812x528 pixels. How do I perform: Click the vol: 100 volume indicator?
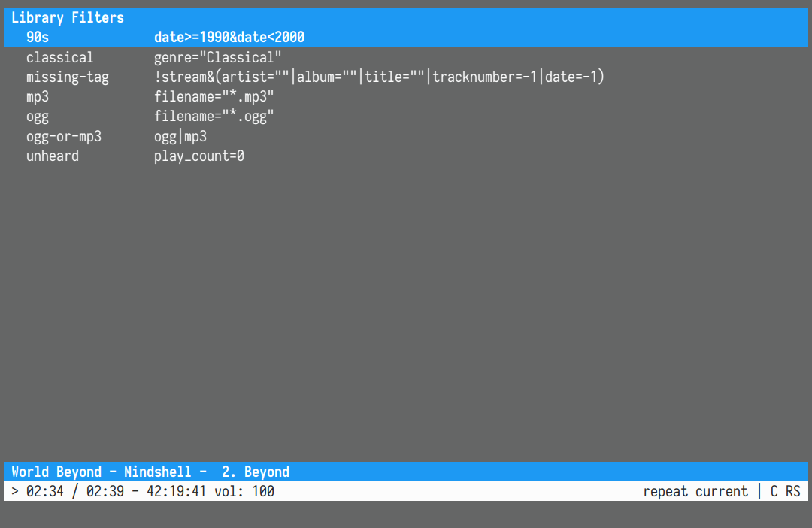[244, 492]
